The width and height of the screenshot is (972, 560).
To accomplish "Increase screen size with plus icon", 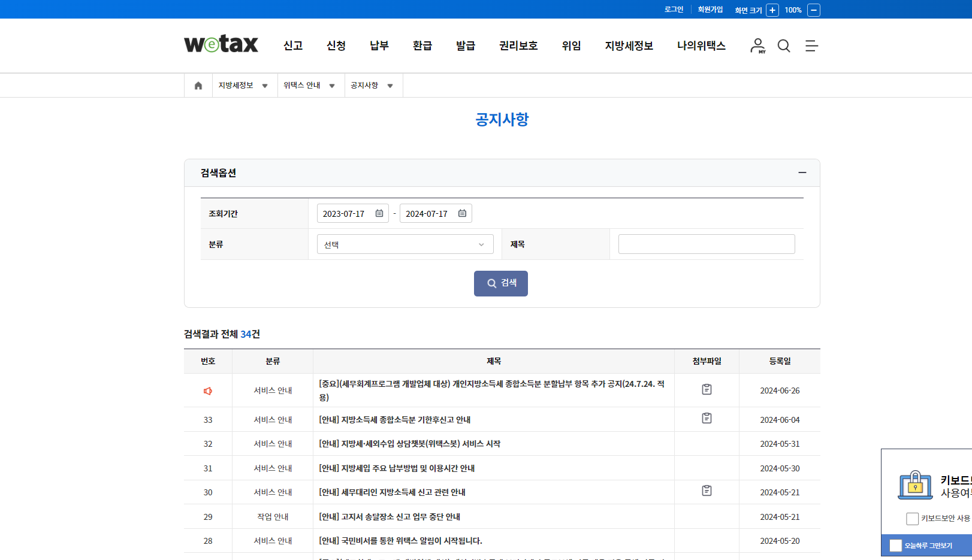I will pos(772,10).
